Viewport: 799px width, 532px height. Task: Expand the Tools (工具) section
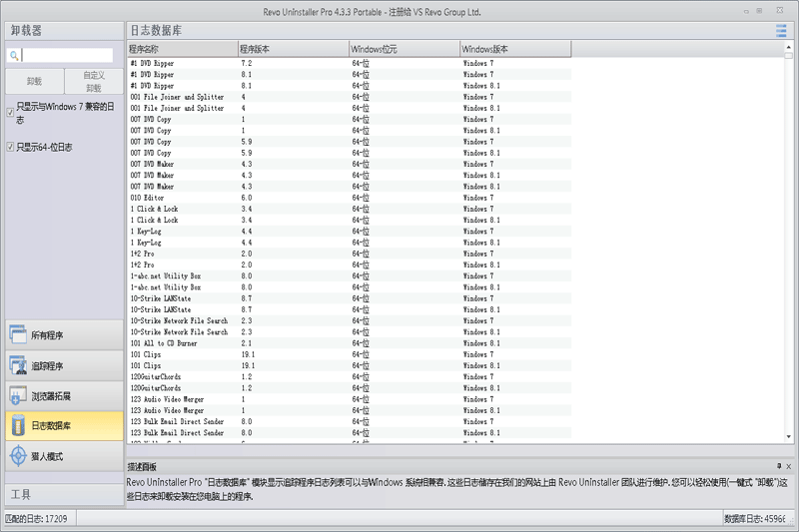pos(64,494)
